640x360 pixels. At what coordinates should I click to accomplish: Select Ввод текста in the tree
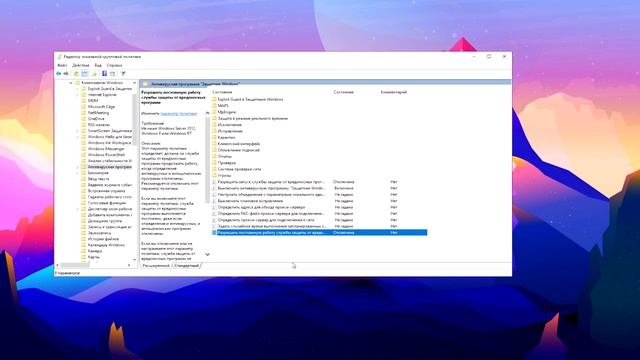point(98,179)
